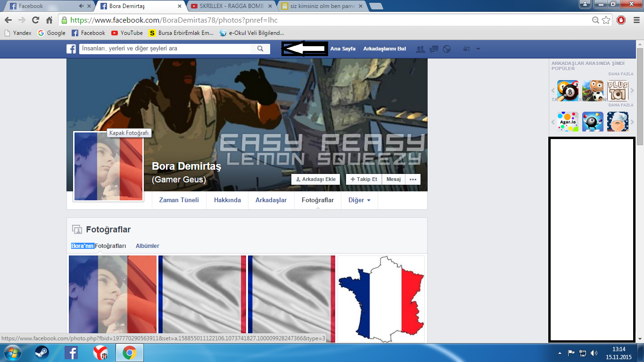Click the Windows Start button
644x362 pixels.
pyautogui.click(x=12, y=353)
